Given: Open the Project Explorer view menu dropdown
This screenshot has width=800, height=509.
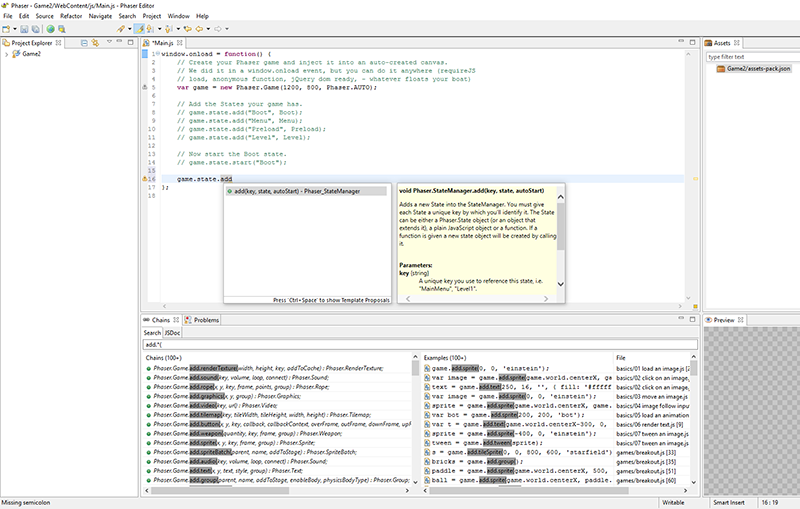Looking at the screenshot, I should click(108, 43).
